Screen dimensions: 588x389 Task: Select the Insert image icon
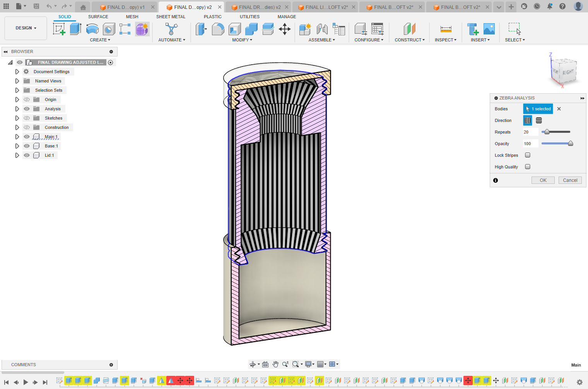489,29
